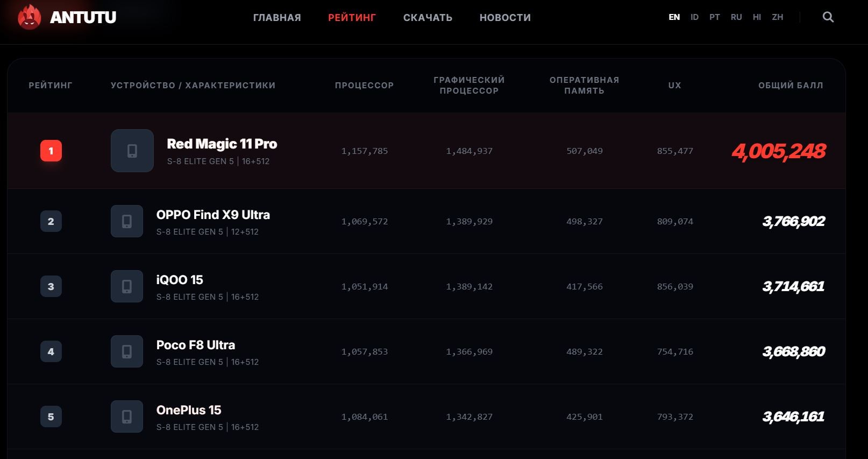The height and width of the screenshot is (459, 868).
Task: Click the РЕЙТИНГ column header
Action: click(x=51, y=85)
